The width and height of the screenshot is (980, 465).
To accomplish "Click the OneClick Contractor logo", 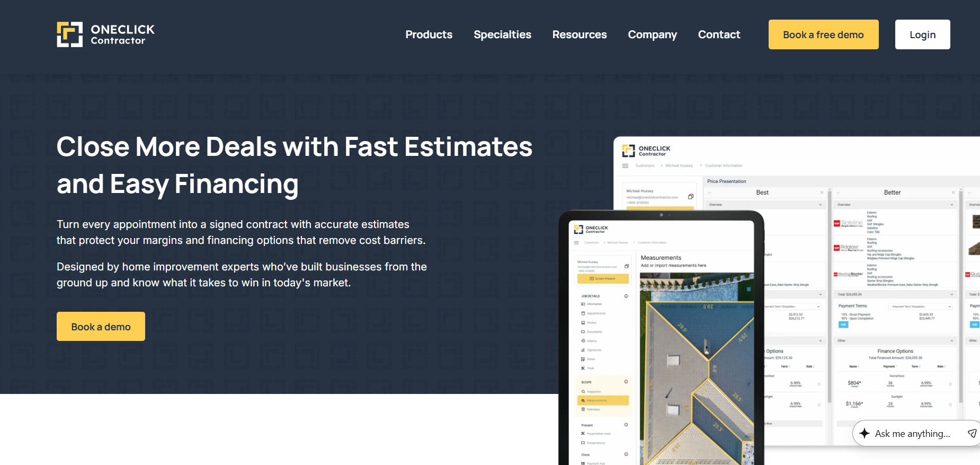I will [105, 34].
